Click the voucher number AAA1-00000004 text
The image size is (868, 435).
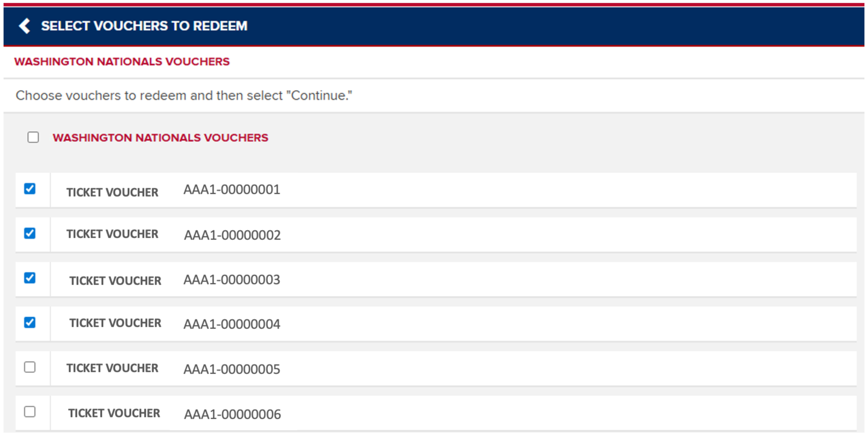[232, 324]
